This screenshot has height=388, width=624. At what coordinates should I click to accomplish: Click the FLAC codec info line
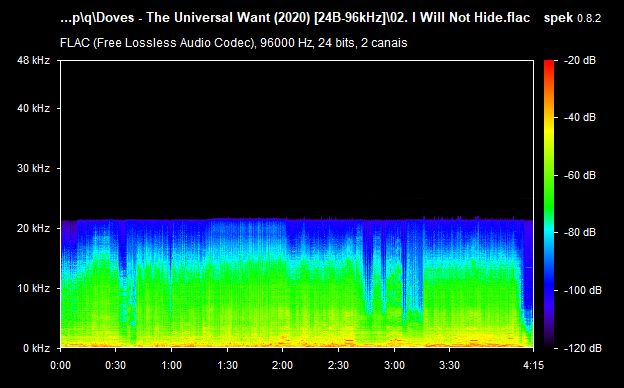(234, 43)
